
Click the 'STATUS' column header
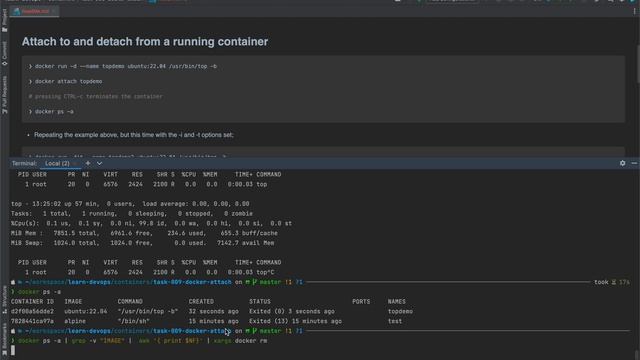260,302
